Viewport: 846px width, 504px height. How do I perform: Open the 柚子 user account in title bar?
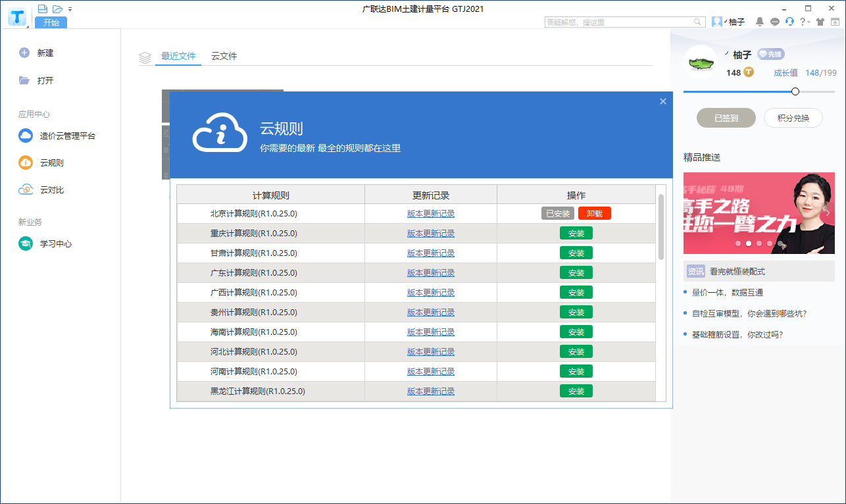pos(729,22)
